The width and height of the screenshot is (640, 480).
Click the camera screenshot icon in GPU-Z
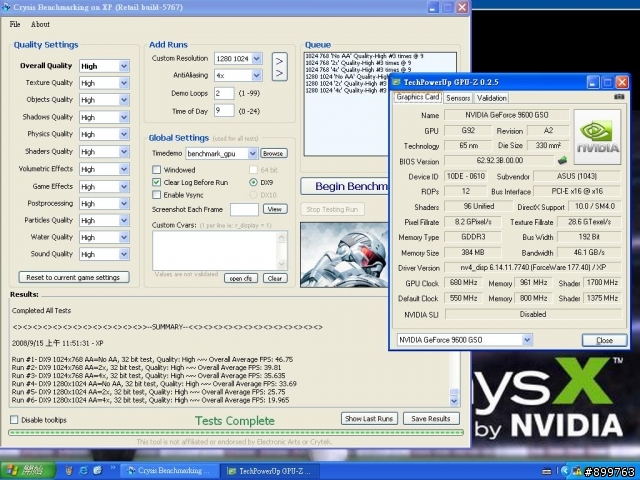[x=619, y=97]
